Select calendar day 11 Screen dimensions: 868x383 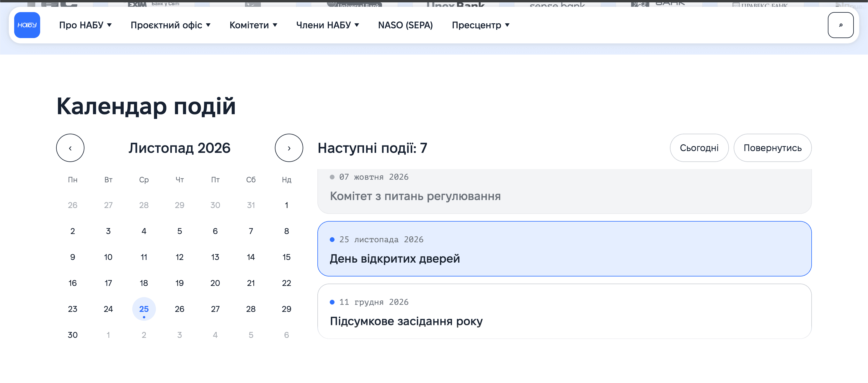pos(144,257)
